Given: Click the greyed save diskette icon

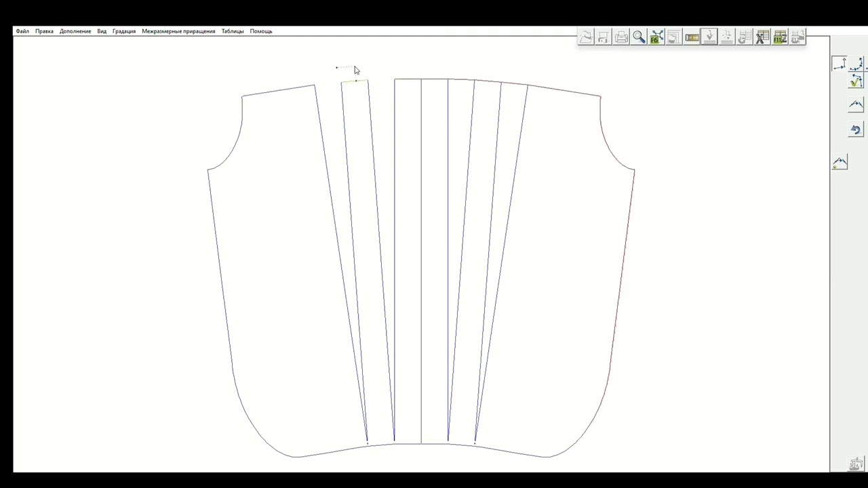Looking at the screenshot, I should pyautogui.click(x=604, y=37).
